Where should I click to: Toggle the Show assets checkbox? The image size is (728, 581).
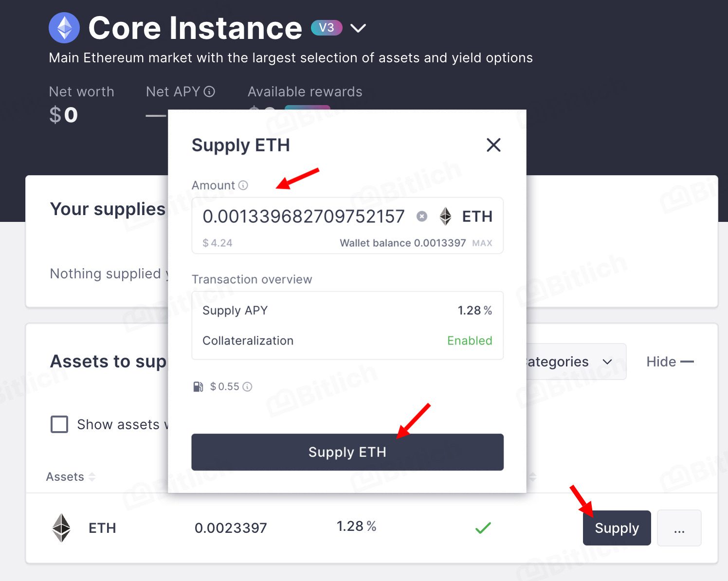(59, 424)
